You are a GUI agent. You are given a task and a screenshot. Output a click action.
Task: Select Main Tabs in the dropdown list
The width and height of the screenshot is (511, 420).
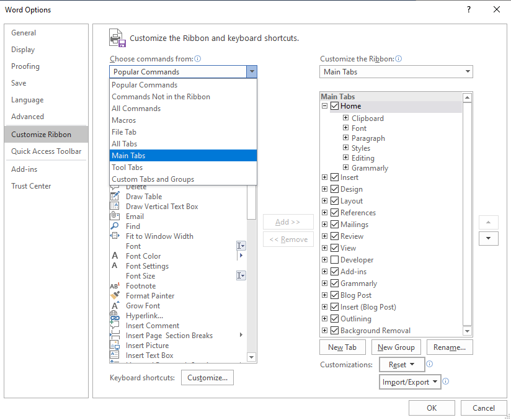pos(183,156)
